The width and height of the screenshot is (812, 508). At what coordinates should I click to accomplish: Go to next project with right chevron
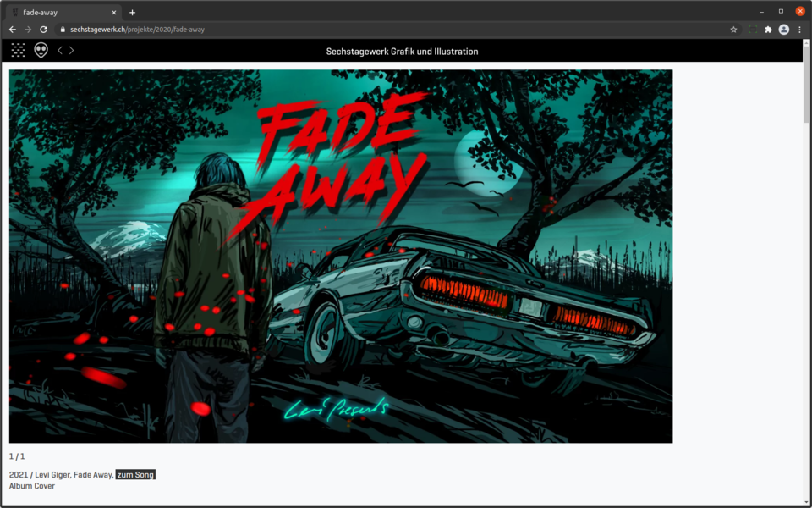[71, 50]
